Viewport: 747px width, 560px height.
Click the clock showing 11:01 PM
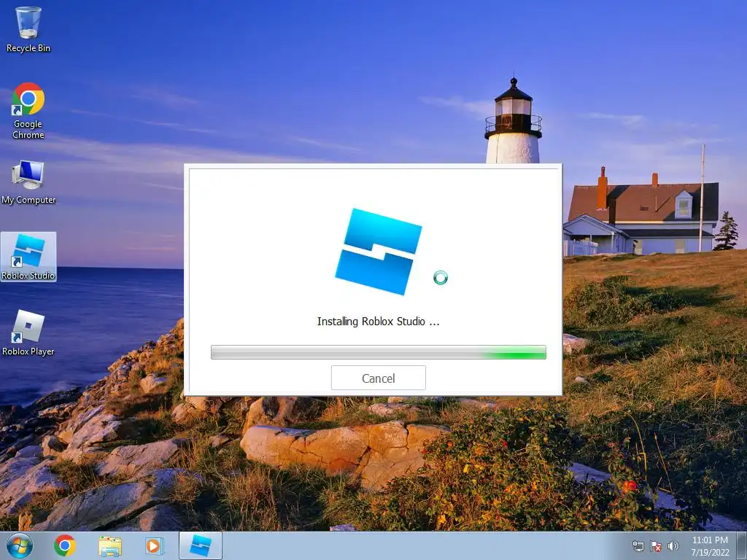[710, 546]
